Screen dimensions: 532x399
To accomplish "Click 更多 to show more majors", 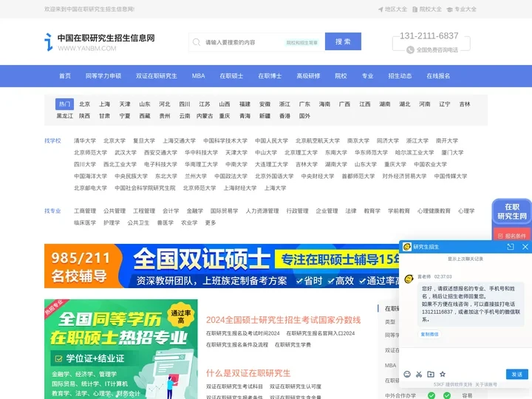I will point(211,223).
